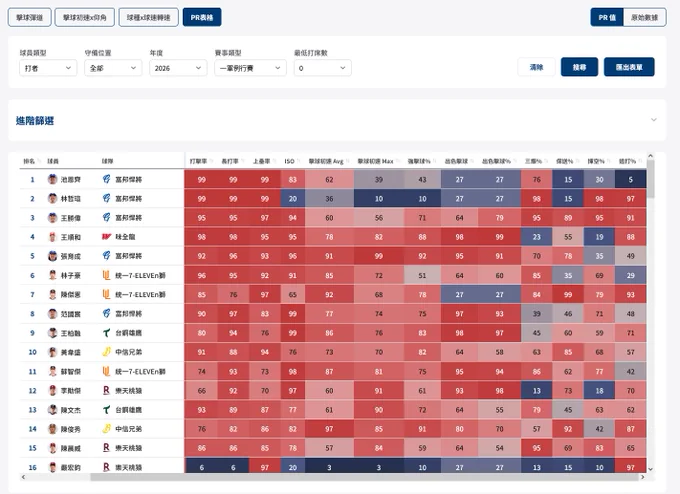Click 中信兄弟 team name in rank 14 row
Image resolution: width=680 pixels, height=494 pixels.
pos(129,429)
